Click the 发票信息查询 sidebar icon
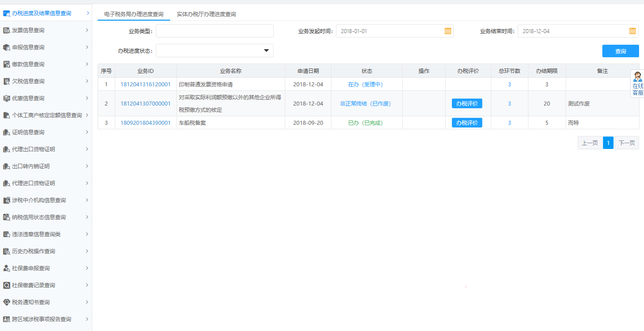644x331 pixels. (7, 30)
